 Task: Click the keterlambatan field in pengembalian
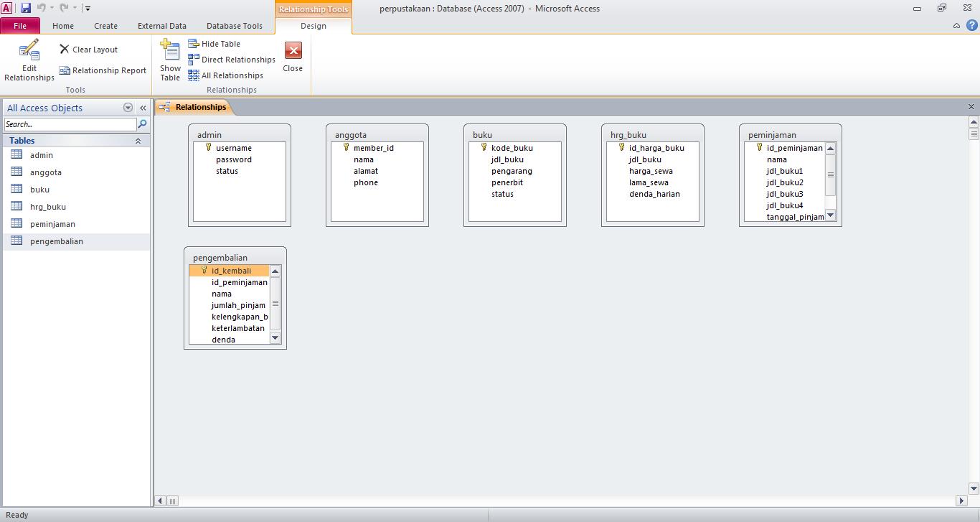coord(230,328)
